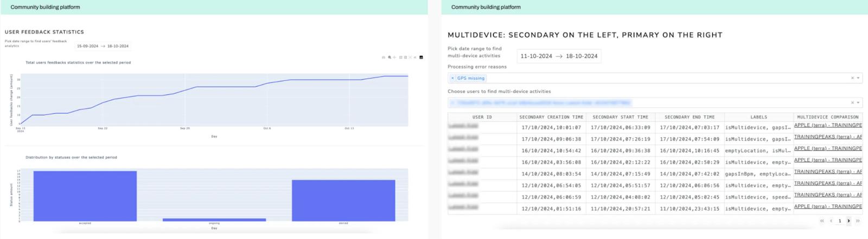The image size is (868, 239).
Task: Click the zoom-in box icon in chart toolbar
Action: tap(400, 57)
